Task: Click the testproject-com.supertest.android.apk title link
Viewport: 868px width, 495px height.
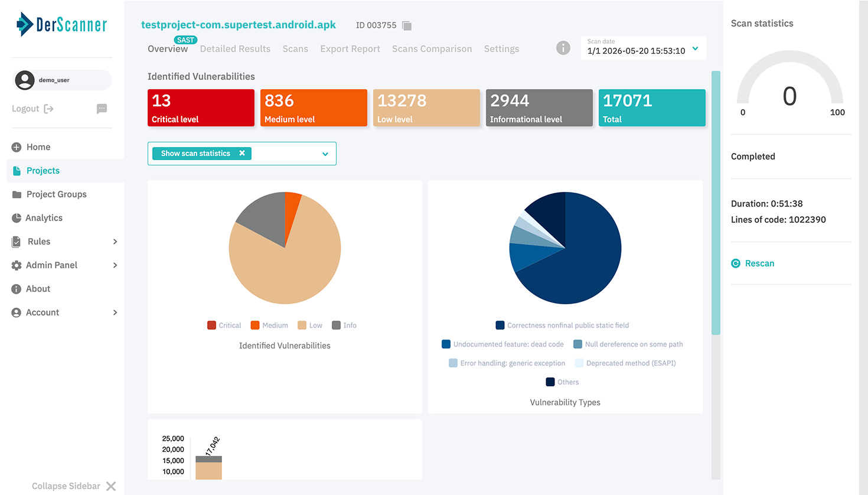Action: [239, 25]
